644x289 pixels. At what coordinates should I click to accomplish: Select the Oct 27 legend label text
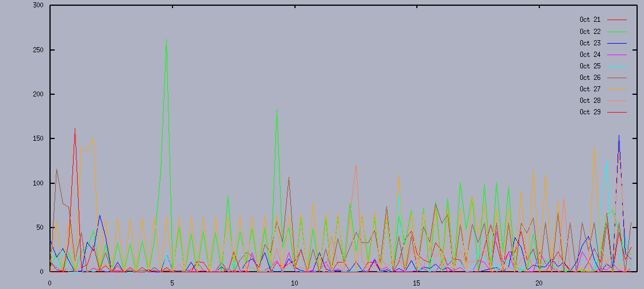pyautogui.click(x=590, y=89)
